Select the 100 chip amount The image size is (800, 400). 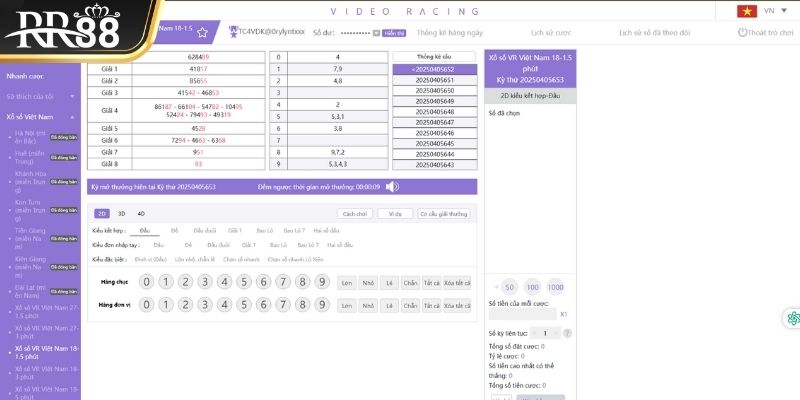pos(532,287)
